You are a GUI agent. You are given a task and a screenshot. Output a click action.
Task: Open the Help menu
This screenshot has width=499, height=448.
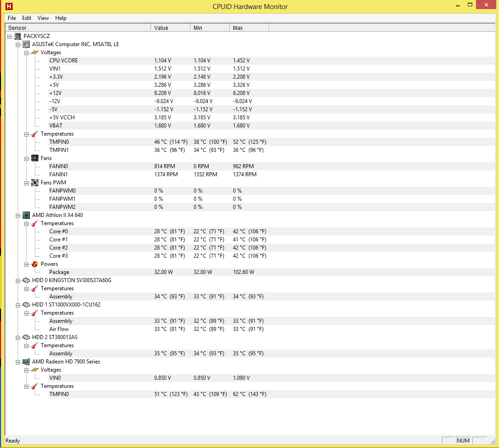(x=61, y=18)
